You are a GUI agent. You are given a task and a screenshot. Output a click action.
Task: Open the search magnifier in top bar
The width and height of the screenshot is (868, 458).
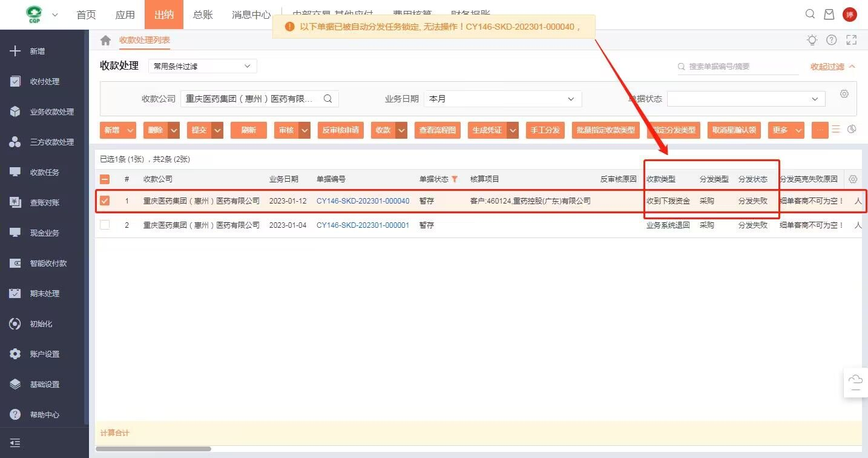pyautogui.click(x=810, y=15)
